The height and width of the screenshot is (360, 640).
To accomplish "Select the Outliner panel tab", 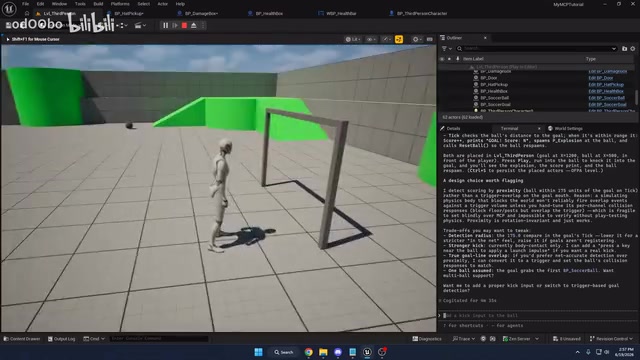I will [x=454, y=38].
